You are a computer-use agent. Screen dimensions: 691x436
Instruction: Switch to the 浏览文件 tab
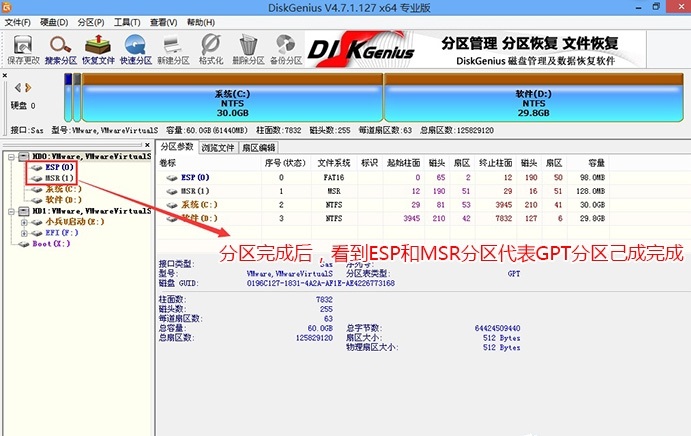(x=218, y=148)
